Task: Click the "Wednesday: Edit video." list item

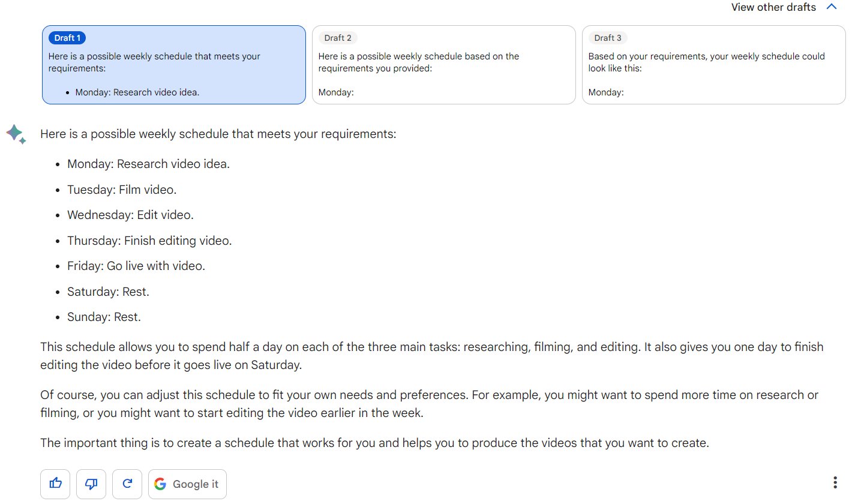Action: click(x=130, y=215)
